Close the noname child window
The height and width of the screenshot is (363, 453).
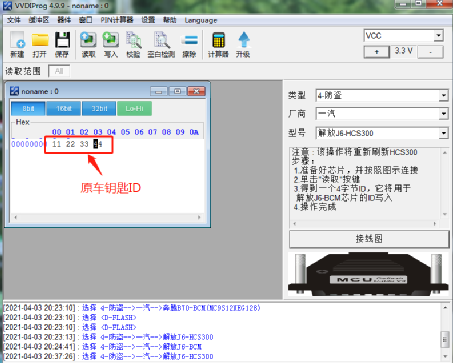click(x=196, y=91)
